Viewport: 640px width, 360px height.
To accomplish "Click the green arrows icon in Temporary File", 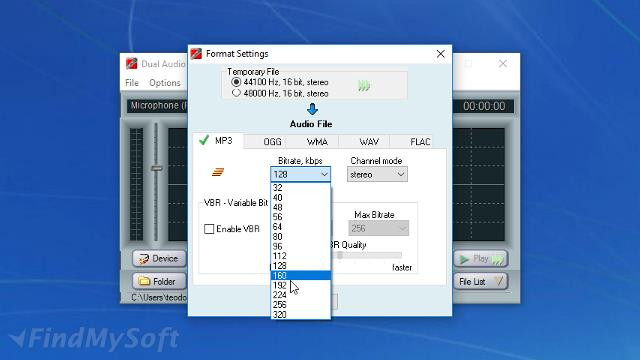I will point(364,86).
